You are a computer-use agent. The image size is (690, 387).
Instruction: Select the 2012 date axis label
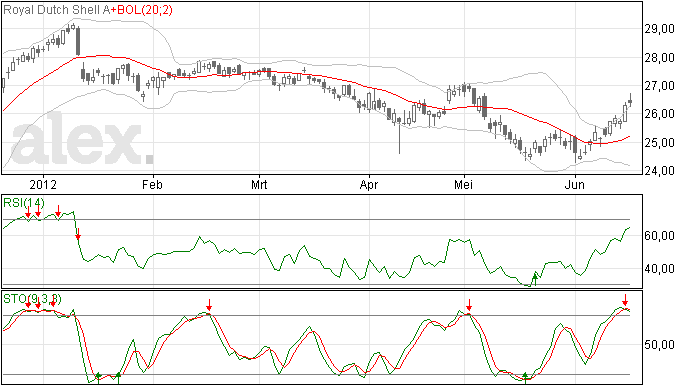pos(43,184)
